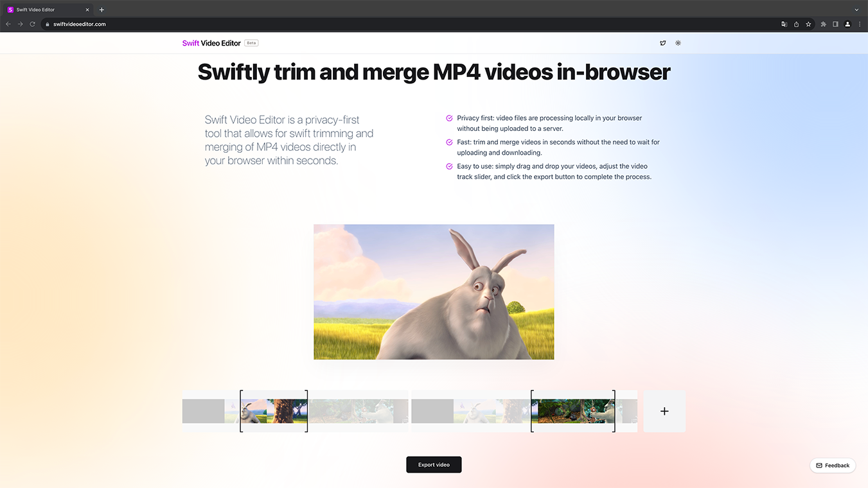Open the tab search chevron dropdown
The width and height of the screenshot is (868, 488).
[856, 10]
